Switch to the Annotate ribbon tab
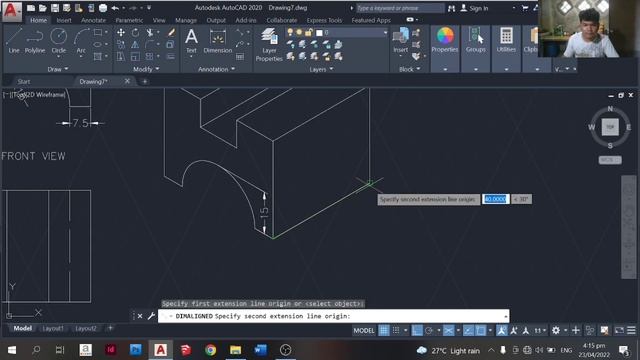The height and width of the screenshot is (360, 640). (x=93, y=20)
